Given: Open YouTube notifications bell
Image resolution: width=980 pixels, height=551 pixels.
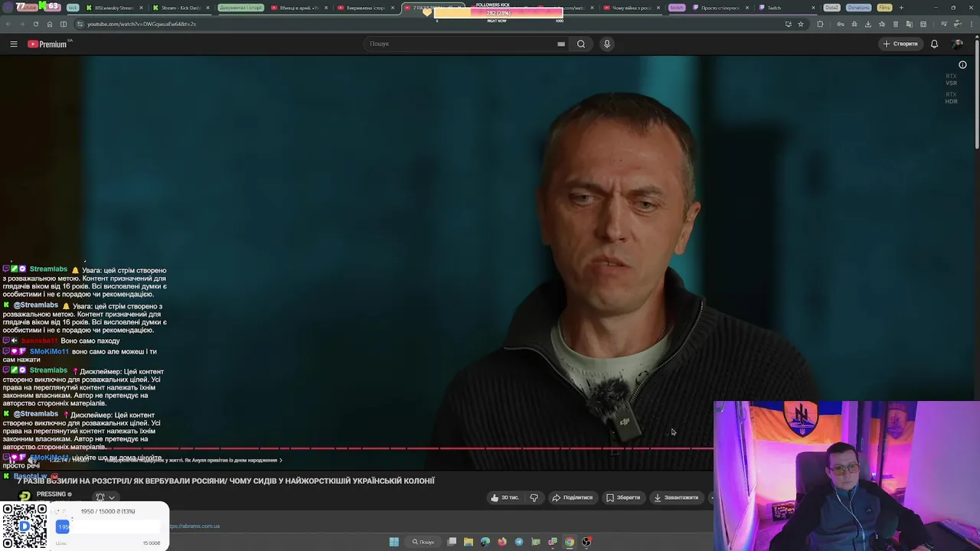Looking at the screenshot, I should (x=934, y=44).
